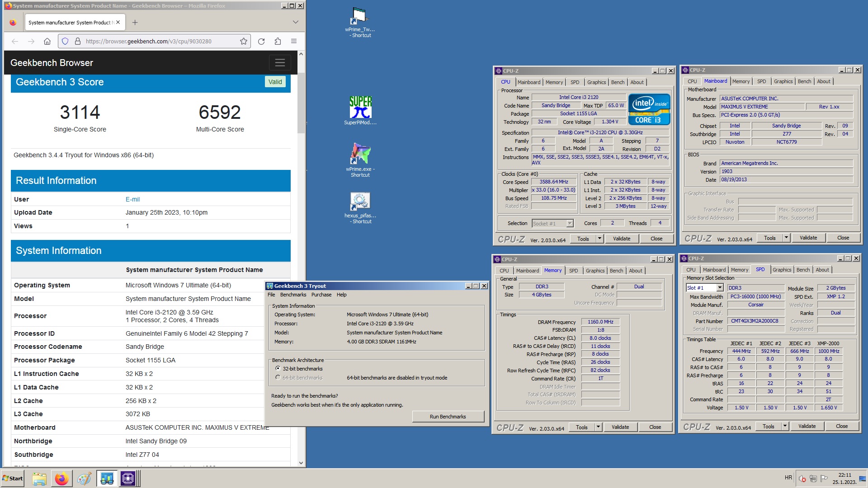Close the System manufacturer browser tab

(x=118, y=22)
